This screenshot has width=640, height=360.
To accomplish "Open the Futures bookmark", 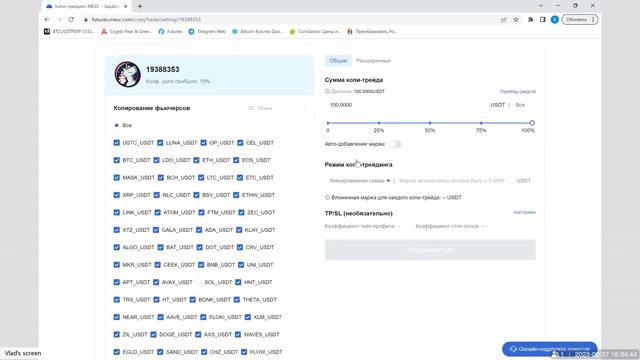I will [x=170, y=31].
